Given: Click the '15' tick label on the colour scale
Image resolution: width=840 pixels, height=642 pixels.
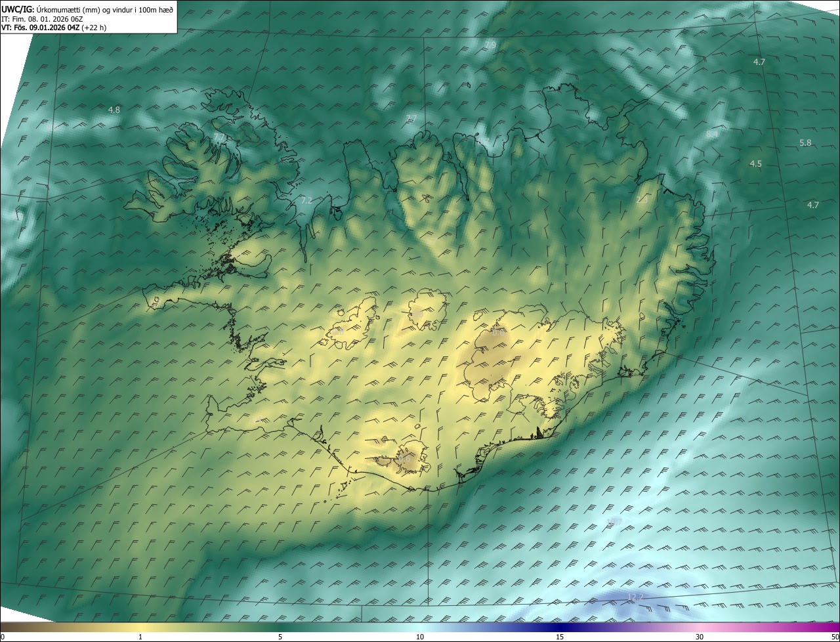Looking at the screenshot, I should click(560, 637).
